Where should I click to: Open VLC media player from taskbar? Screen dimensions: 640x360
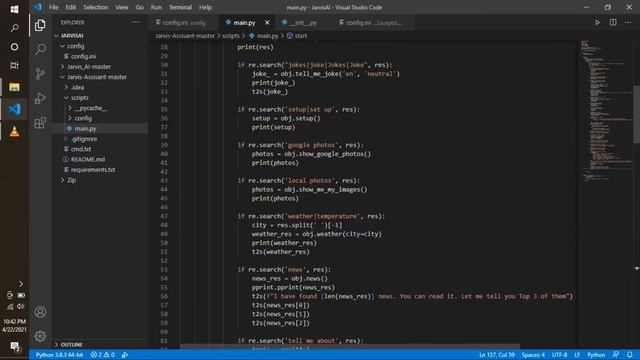14,131
